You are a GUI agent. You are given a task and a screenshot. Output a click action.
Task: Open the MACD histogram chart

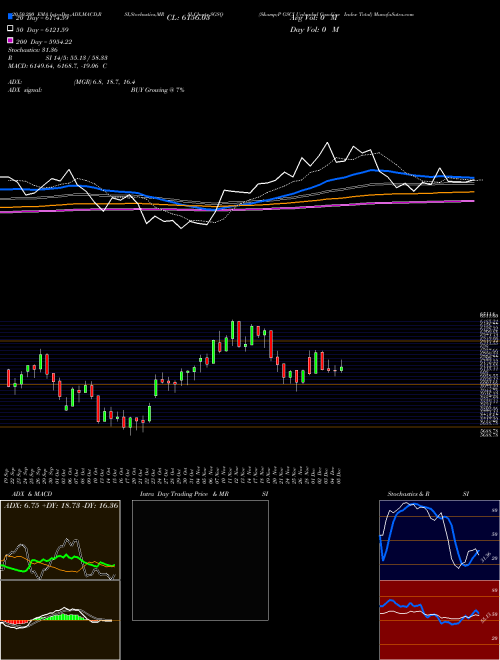[60, 620]
